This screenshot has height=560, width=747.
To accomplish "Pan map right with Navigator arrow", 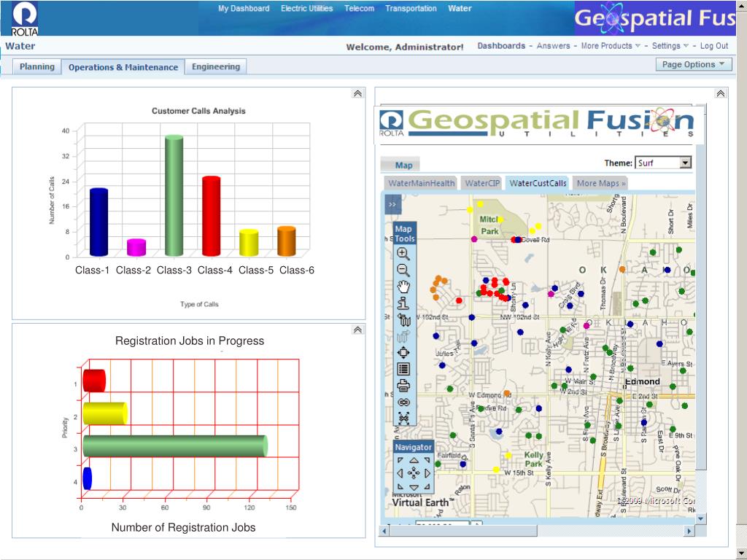I will pos(427,472).
